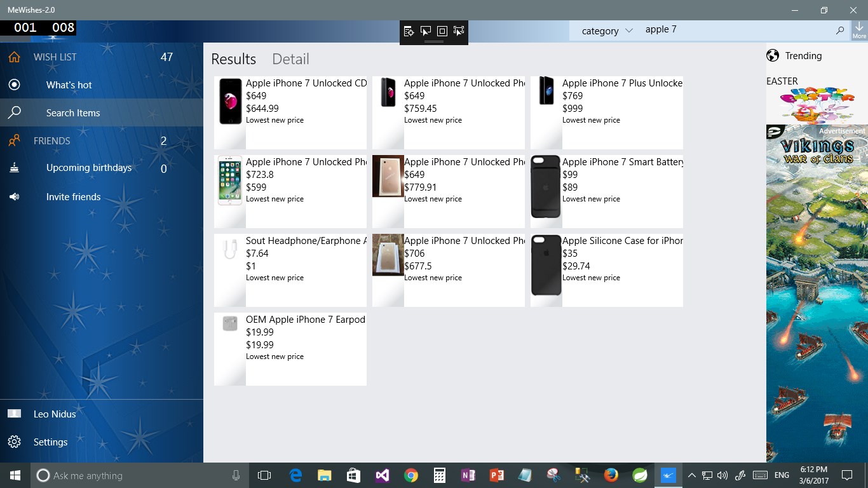Click the Trending label
Viewport: 868px width, 488px height.
[803, 55]
